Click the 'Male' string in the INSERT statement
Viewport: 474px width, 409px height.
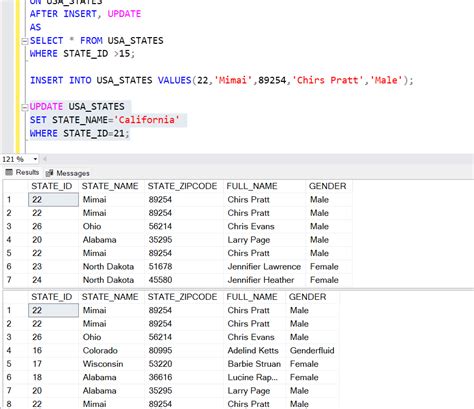[386, 81]
